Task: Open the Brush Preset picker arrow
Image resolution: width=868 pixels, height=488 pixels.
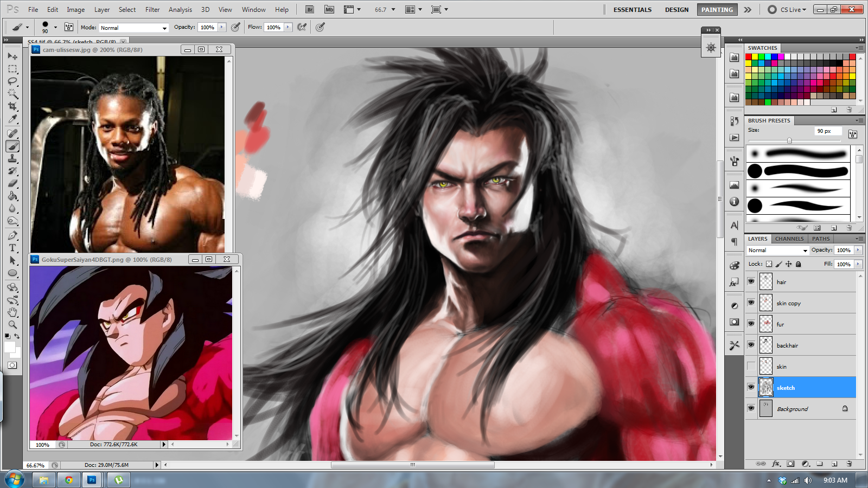Action: click(55, 27)
